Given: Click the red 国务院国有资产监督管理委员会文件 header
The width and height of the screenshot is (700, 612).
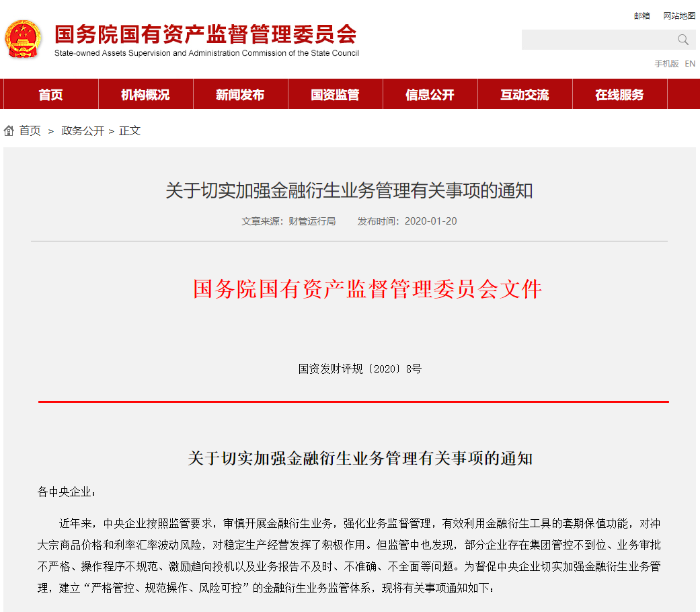Looking at the screenshot, I should click(367, 289).
